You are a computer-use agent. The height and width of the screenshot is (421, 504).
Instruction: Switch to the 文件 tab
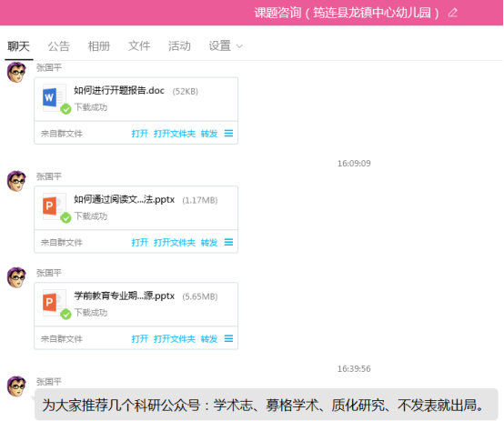[x=139, y=46]
